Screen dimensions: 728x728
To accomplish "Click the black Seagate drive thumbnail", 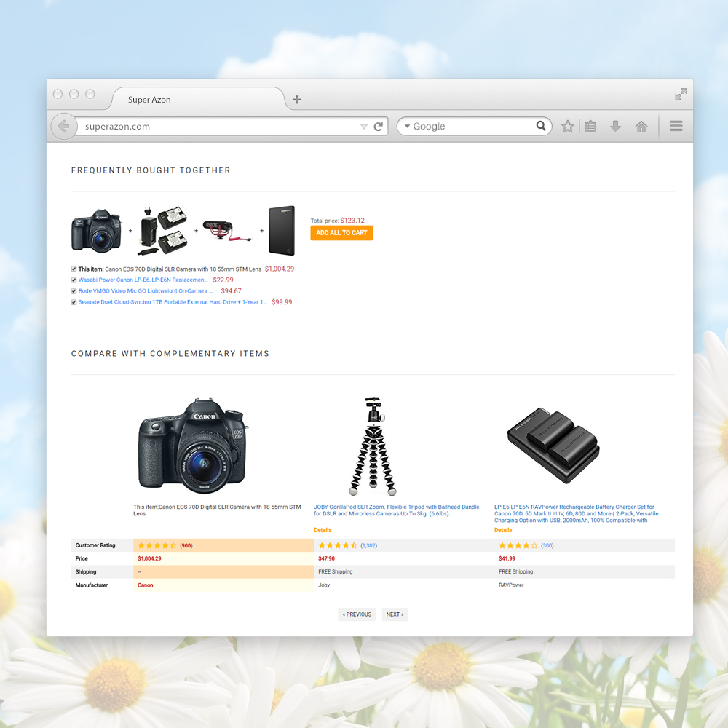I will [282, 231].
